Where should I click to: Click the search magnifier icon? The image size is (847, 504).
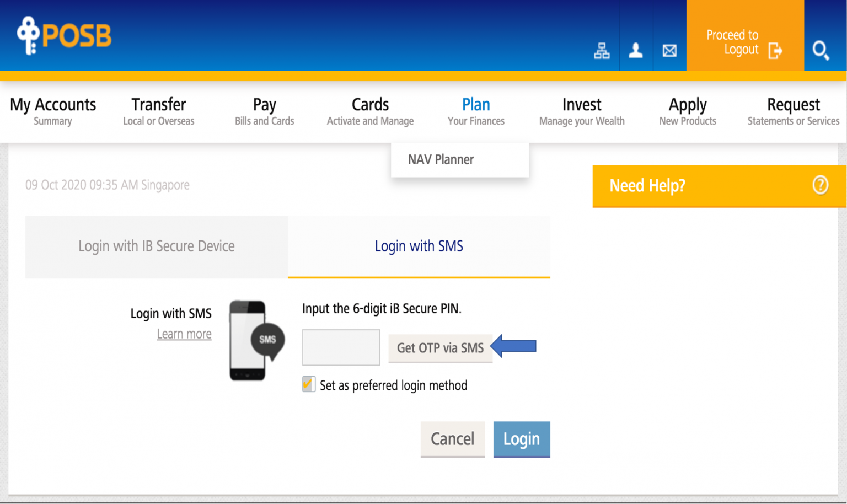[x=821, y=51]
